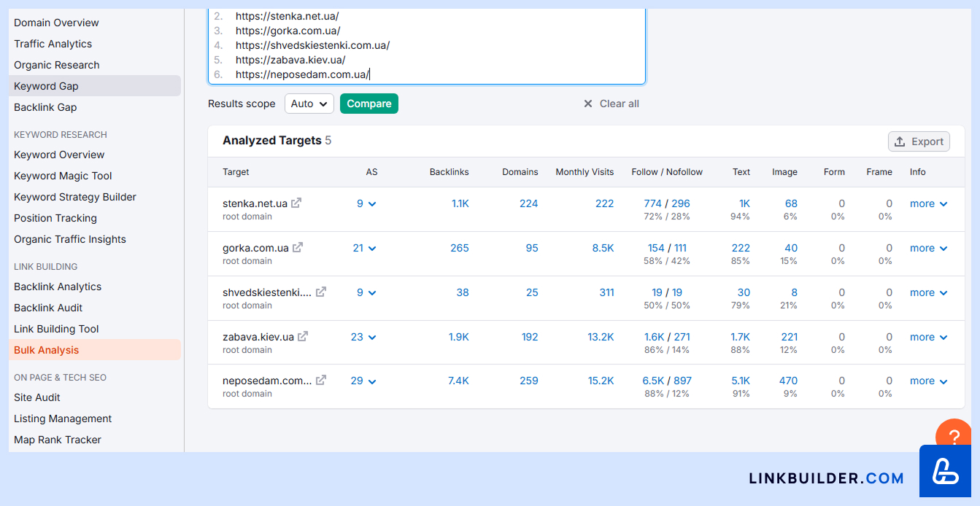Expand AS score 23 for zabava.kiev.ua
Screen dimensions: 980x506
363,338
